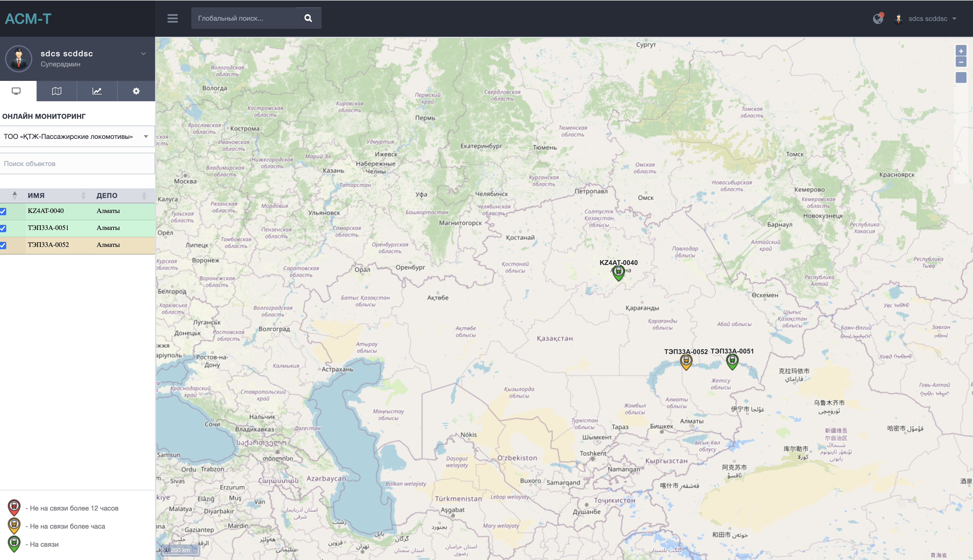
Task: Click the map zoom in plus button
Action: [x=961, y=51]
